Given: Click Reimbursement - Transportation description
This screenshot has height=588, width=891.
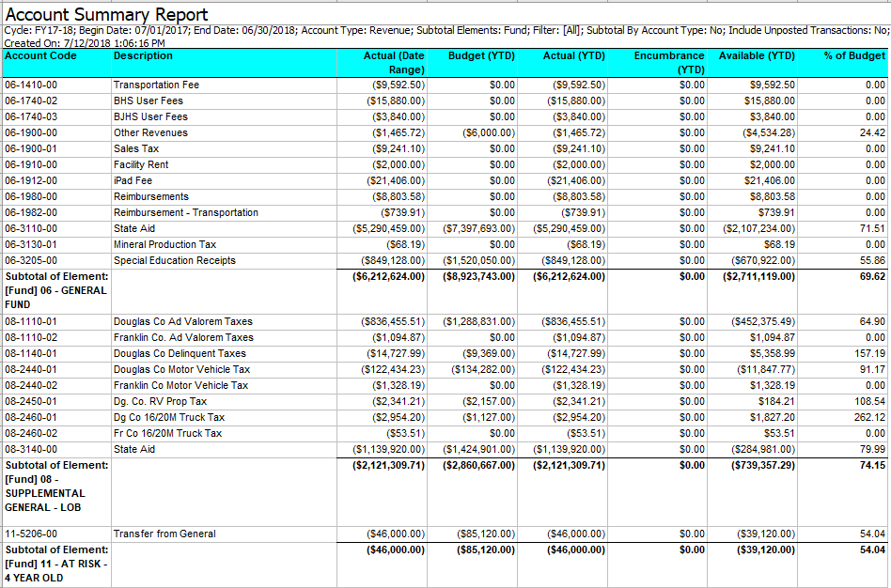Looking at the screenshot, I should click(x=186, y=212).
